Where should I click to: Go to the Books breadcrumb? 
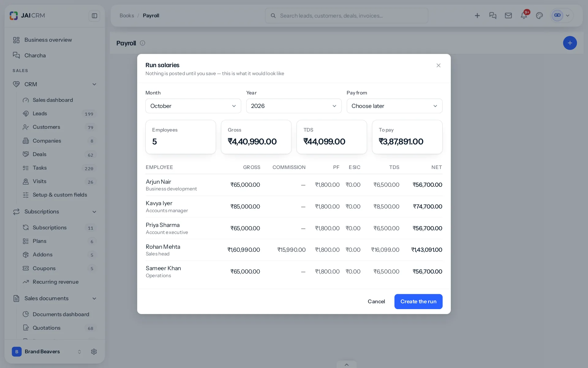click(x=127, y=16)
